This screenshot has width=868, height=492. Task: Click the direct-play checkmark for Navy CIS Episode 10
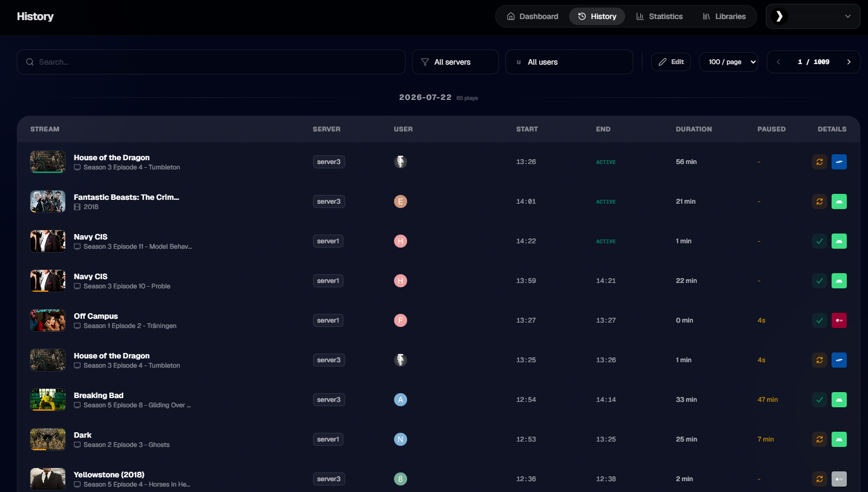coord(820,281)
